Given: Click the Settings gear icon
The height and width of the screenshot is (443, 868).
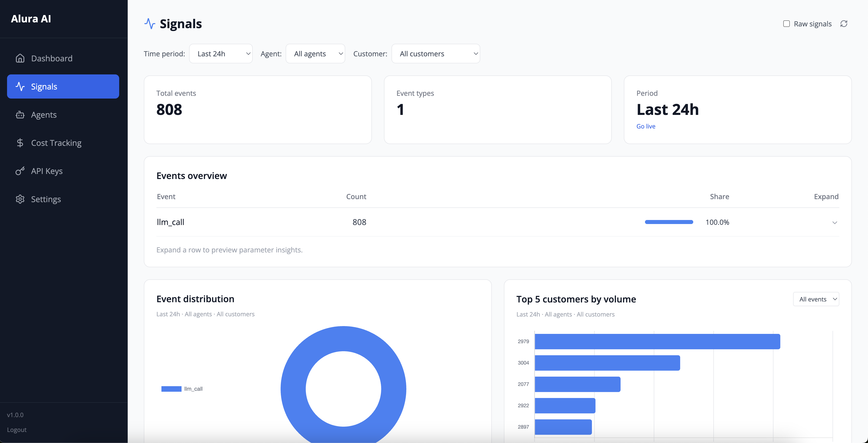Looking at the screenshot, I should 20,199.
